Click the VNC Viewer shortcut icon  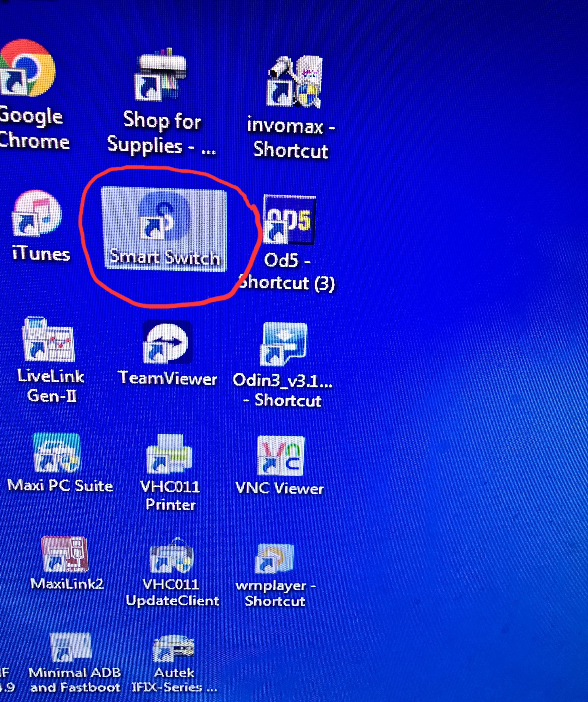coord(281,456)
